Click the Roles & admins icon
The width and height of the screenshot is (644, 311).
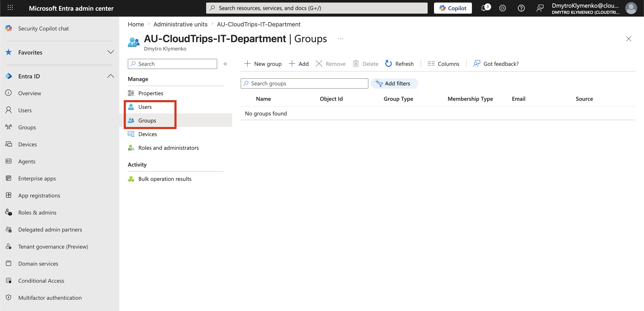click(x=9, y=212)
